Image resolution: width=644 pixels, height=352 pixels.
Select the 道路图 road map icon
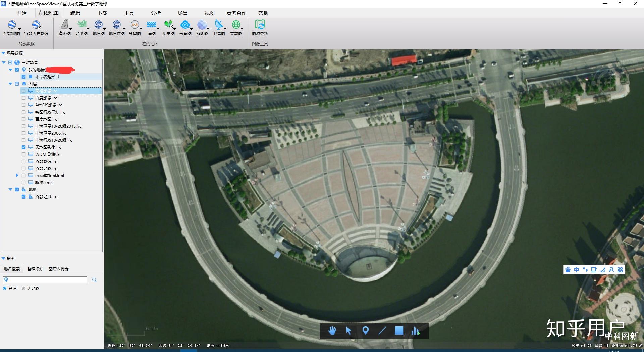64,25
